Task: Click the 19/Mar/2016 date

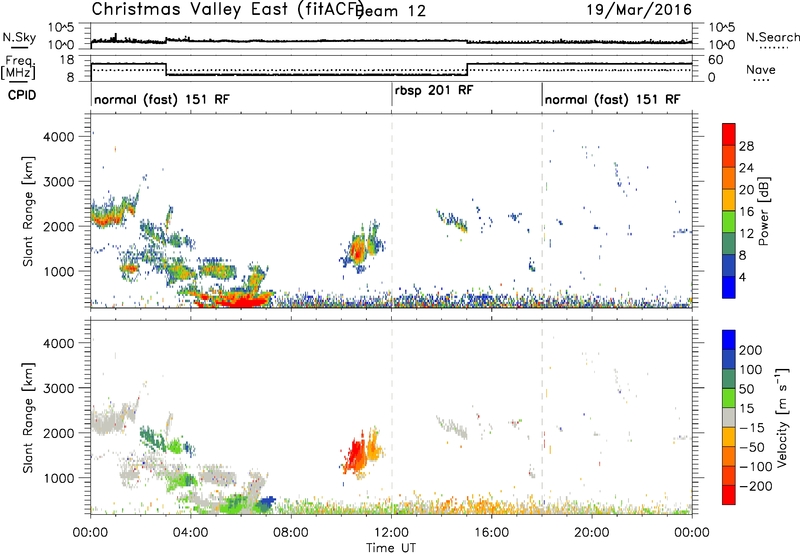Action: click(639, 10)
